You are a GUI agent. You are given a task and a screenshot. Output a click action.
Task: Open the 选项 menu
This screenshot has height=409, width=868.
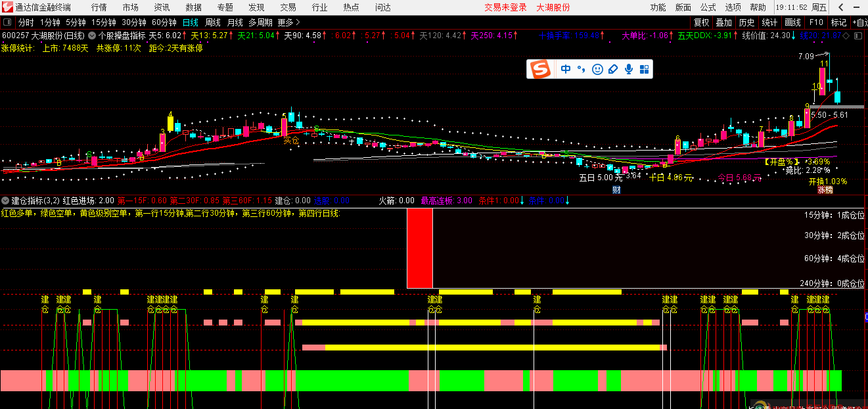tap(733, 7)
